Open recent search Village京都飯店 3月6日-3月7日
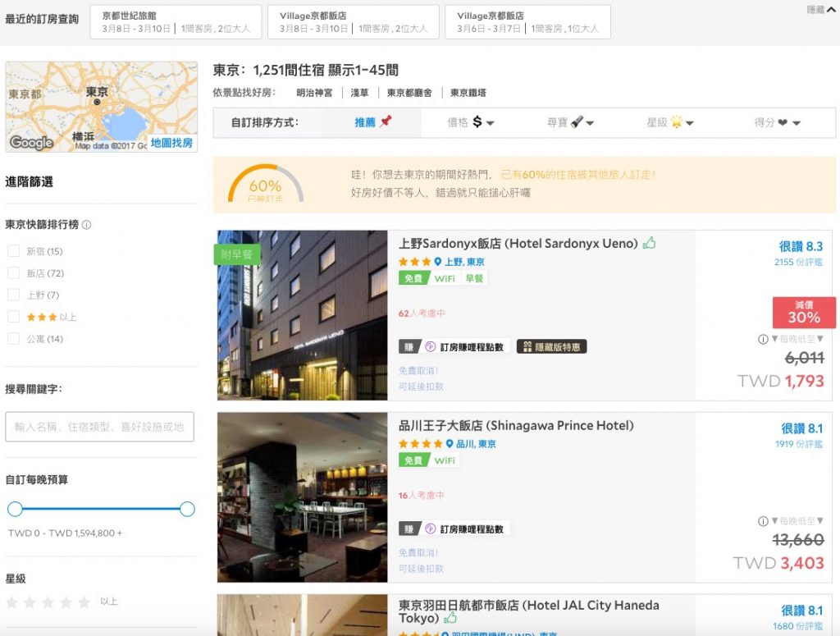This screenshot has height=636, width=840. 527,22
